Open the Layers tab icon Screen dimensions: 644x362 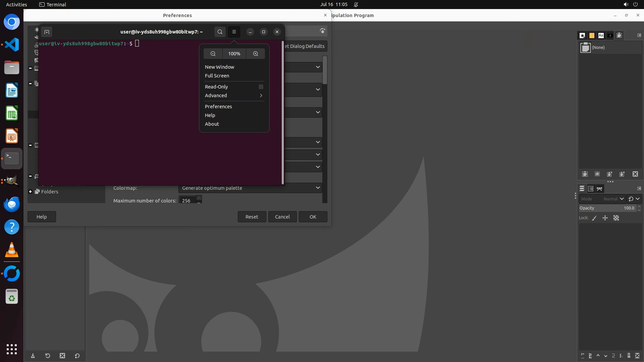coord(582,189)
